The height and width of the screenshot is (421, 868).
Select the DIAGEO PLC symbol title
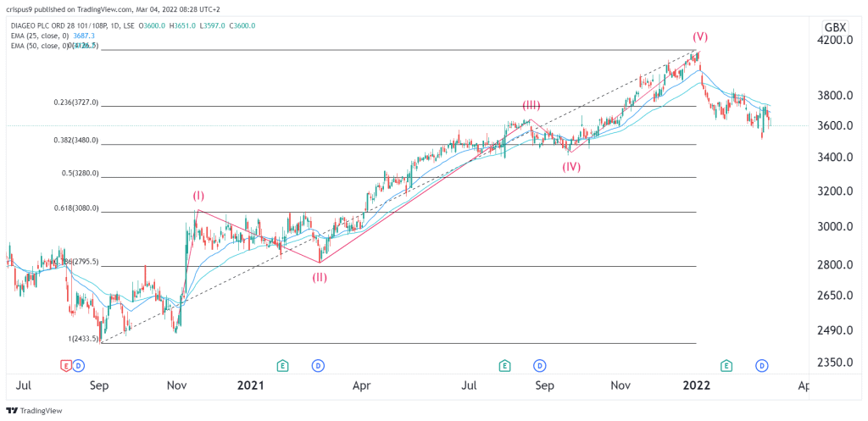click(x=72, y=25)
